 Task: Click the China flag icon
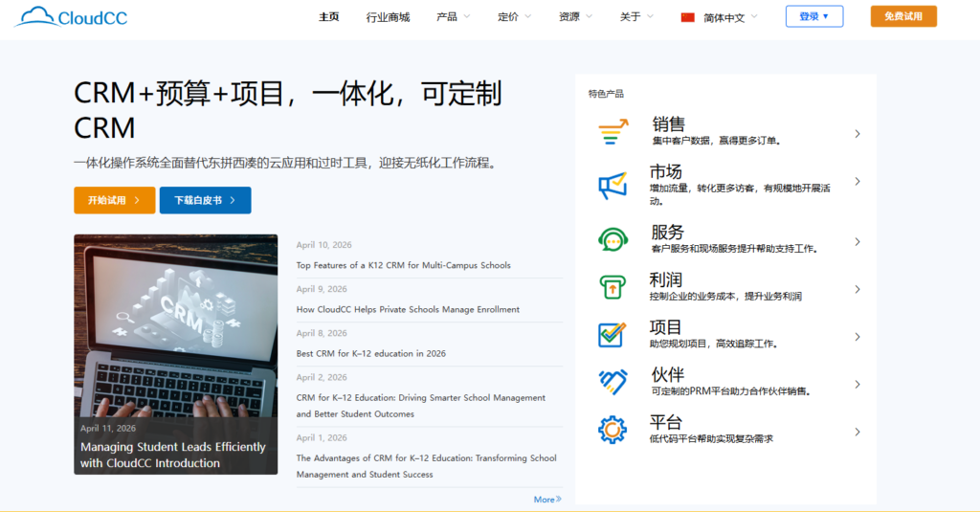pos(687,17)
